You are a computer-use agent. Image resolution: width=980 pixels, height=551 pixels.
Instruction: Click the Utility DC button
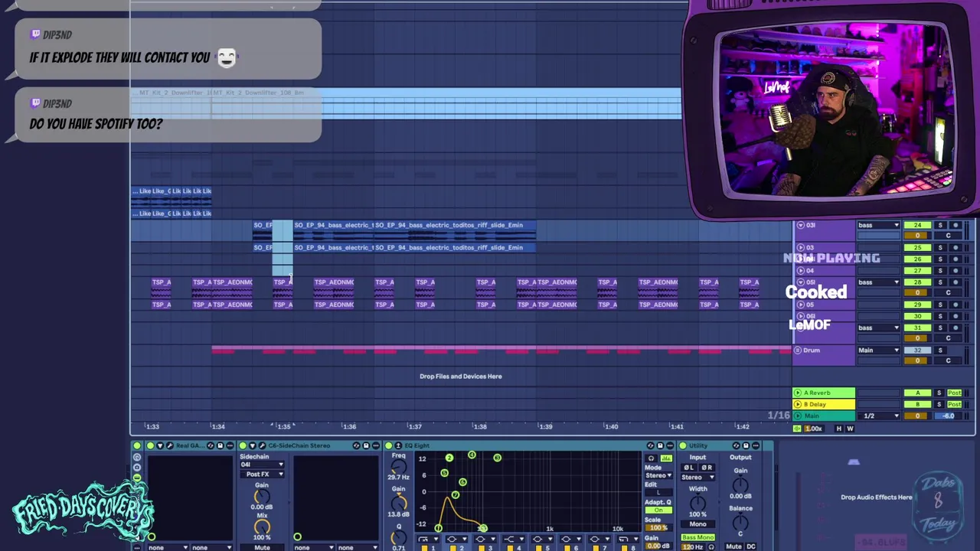(750, 546)
